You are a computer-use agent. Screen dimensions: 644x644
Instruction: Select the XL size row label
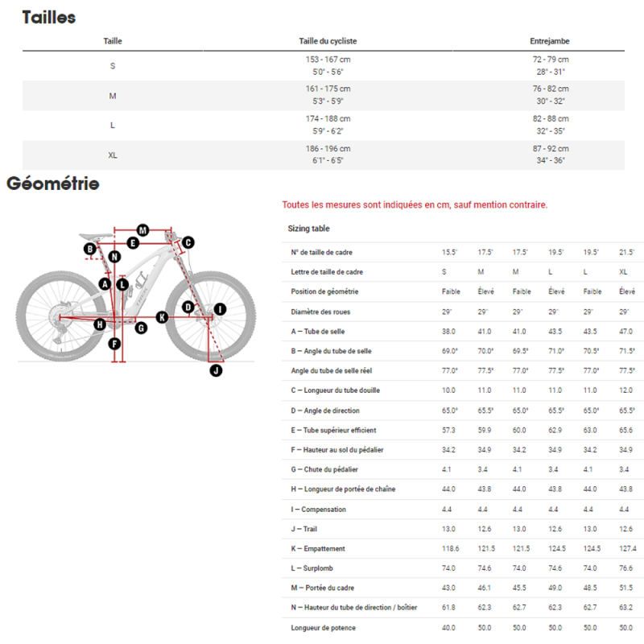(113, 155)
